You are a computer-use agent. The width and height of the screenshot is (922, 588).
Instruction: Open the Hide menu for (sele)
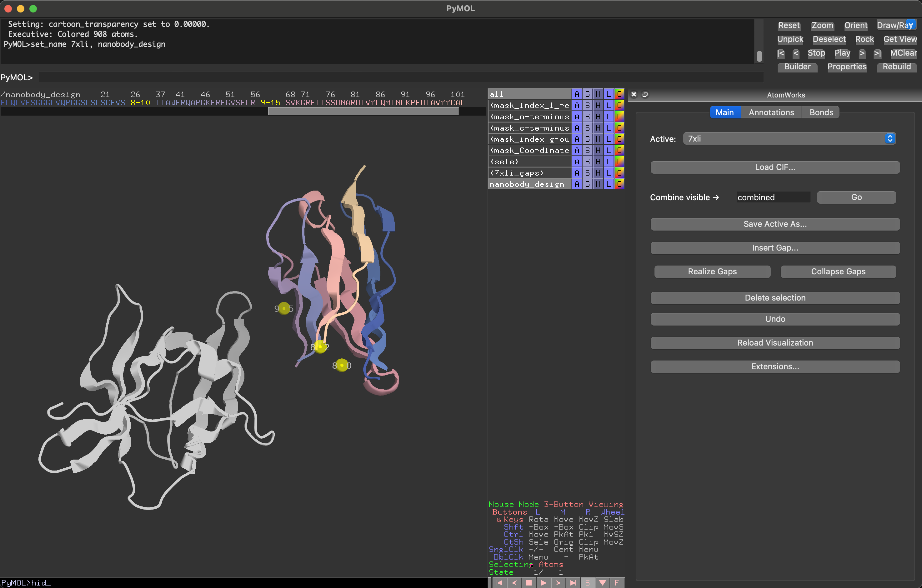click(598, 162)
